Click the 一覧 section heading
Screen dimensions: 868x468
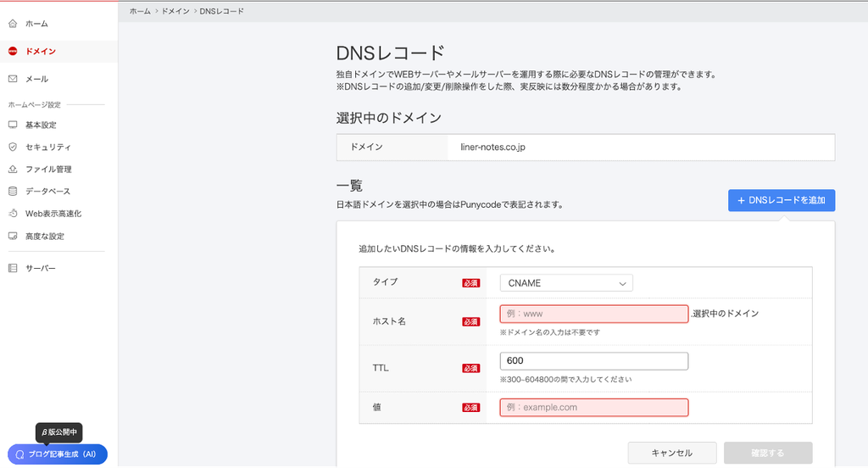coord(349,186)
